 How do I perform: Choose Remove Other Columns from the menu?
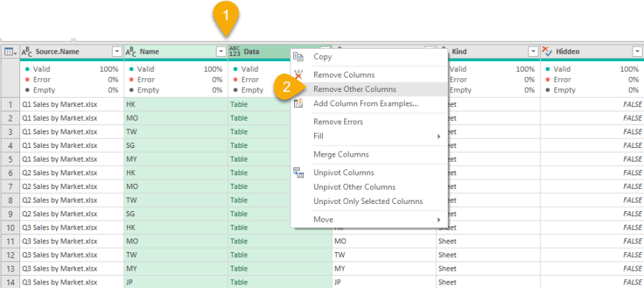click(354, 90)
